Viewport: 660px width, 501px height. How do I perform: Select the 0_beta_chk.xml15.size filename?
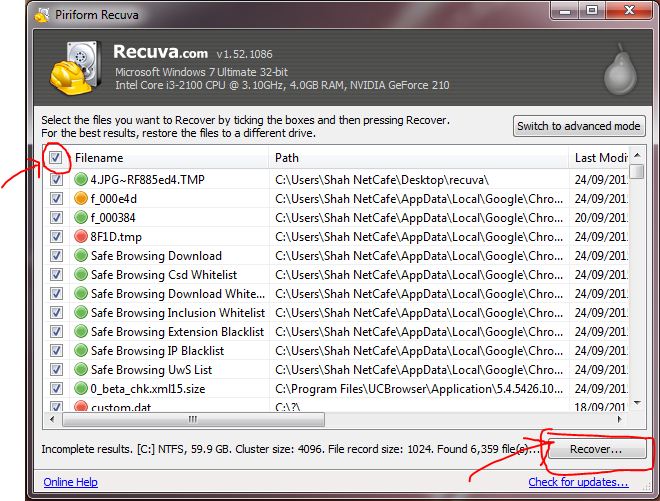pos(148,389)
